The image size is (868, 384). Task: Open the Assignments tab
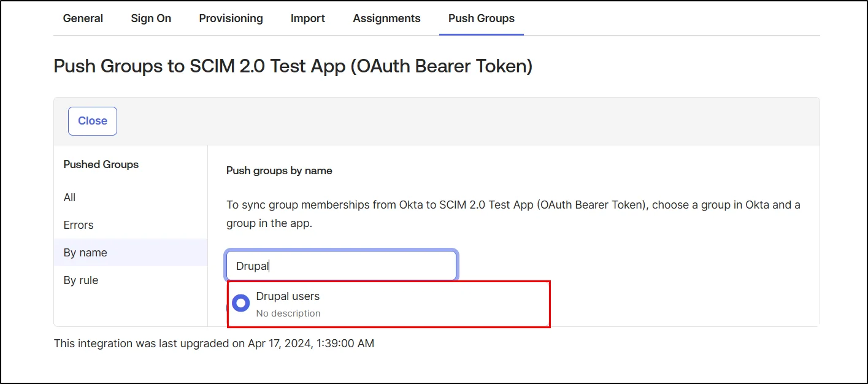point(386,18)
